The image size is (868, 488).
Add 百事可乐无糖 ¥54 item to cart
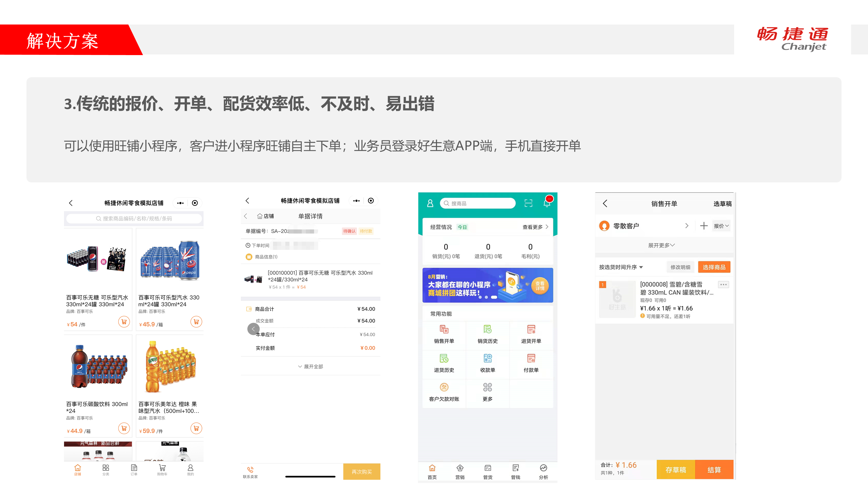tap(124, 322)
